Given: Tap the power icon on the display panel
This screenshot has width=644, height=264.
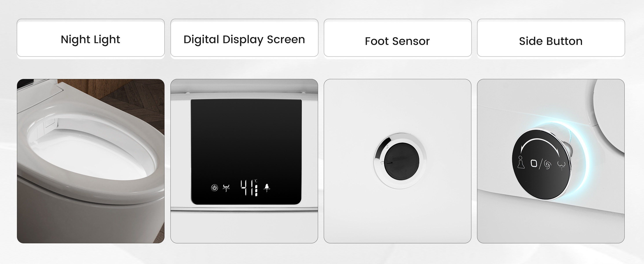Looking at the screenshot, I should coord(214,188).
